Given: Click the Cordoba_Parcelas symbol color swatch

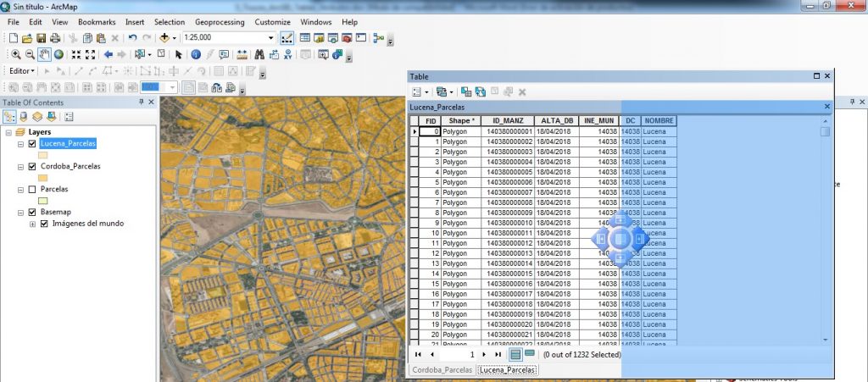Looking at the screenshot, I should pyautogui.click(x=42, y=178).
